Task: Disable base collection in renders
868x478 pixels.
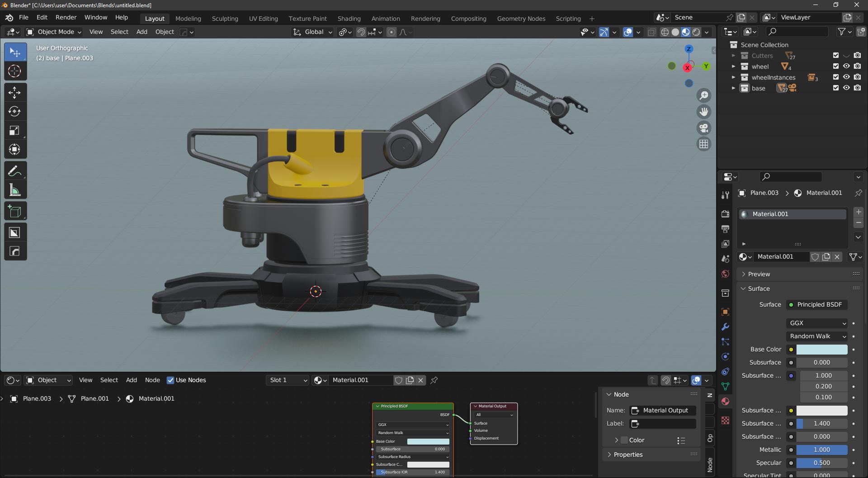Action: click(857, 88)
